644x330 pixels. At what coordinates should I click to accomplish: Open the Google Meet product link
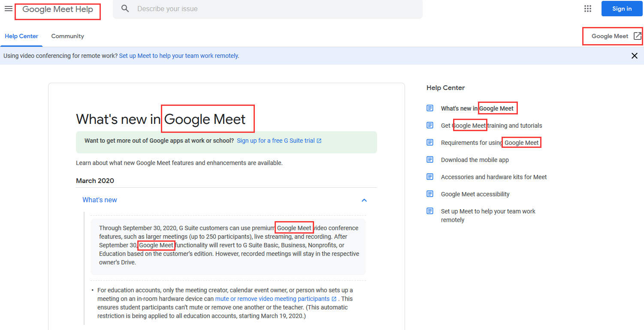point(610,36)
